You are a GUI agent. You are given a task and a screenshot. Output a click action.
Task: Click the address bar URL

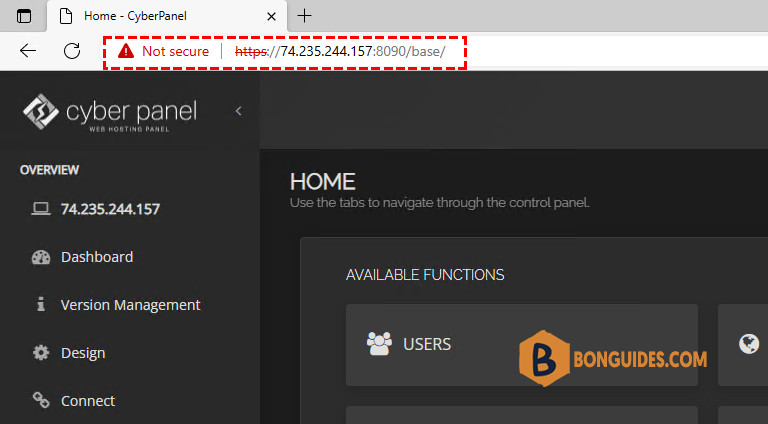click(x=340, y=51)
